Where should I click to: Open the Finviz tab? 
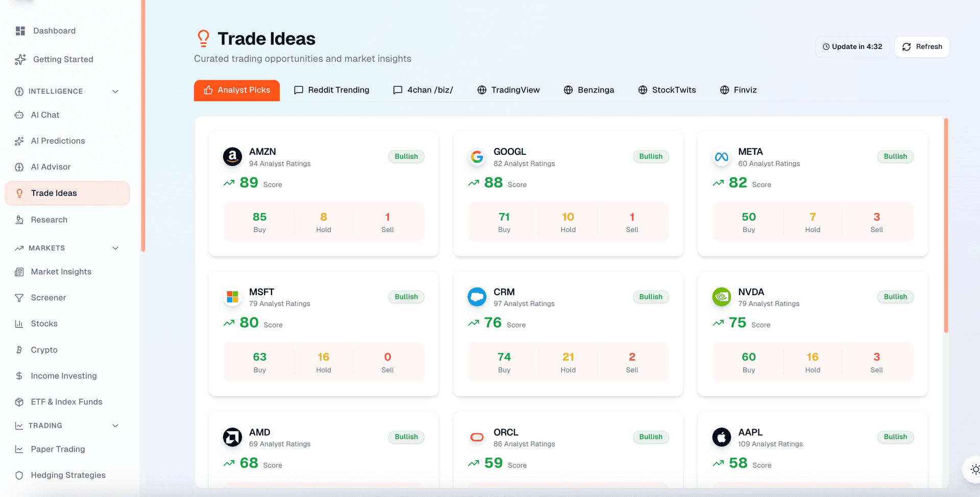coord(739,90)
